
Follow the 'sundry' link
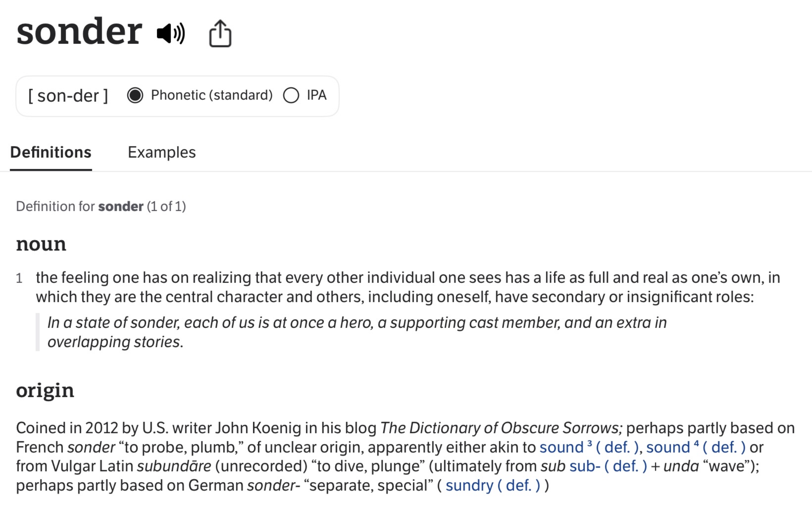point(469,486)
